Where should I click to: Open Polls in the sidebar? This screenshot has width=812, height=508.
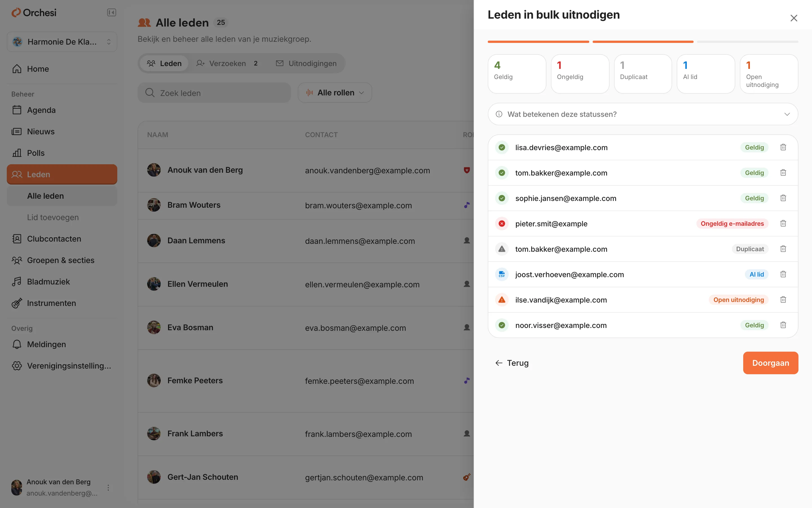(x=62, y=153)
